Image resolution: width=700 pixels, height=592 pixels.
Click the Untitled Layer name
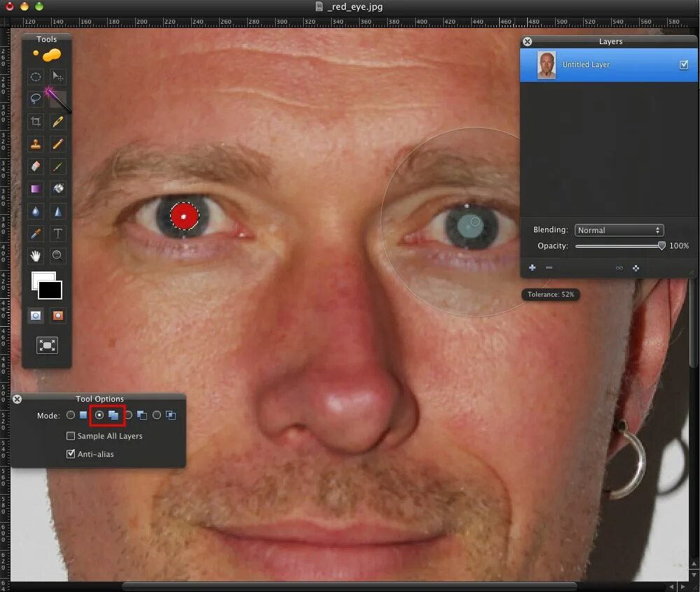click(586, 64)
